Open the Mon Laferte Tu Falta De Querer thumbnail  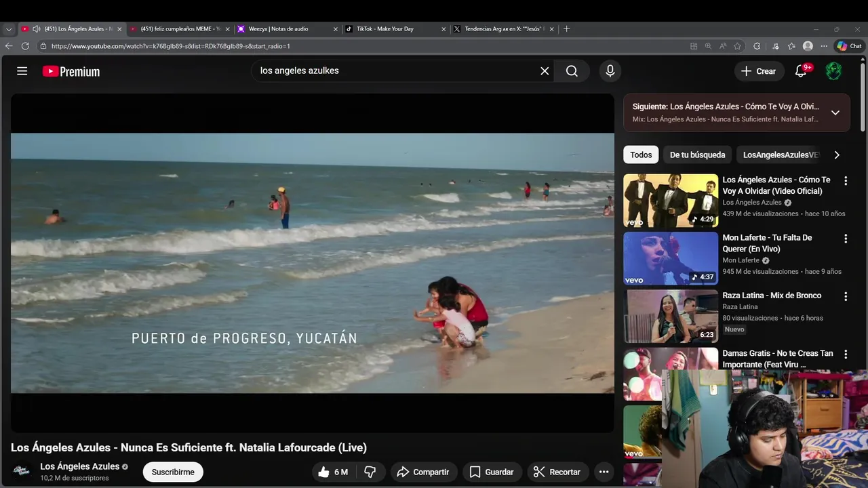click(671, 258)
